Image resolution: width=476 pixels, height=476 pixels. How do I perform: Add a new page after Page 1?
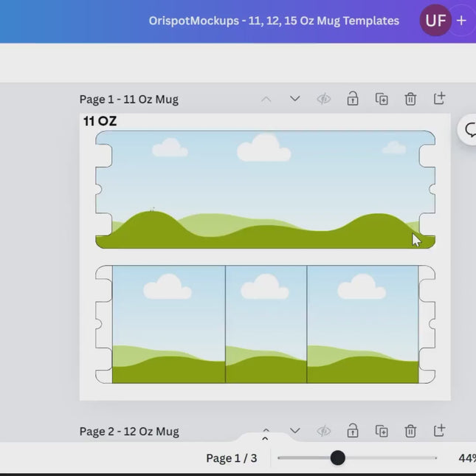439,99
